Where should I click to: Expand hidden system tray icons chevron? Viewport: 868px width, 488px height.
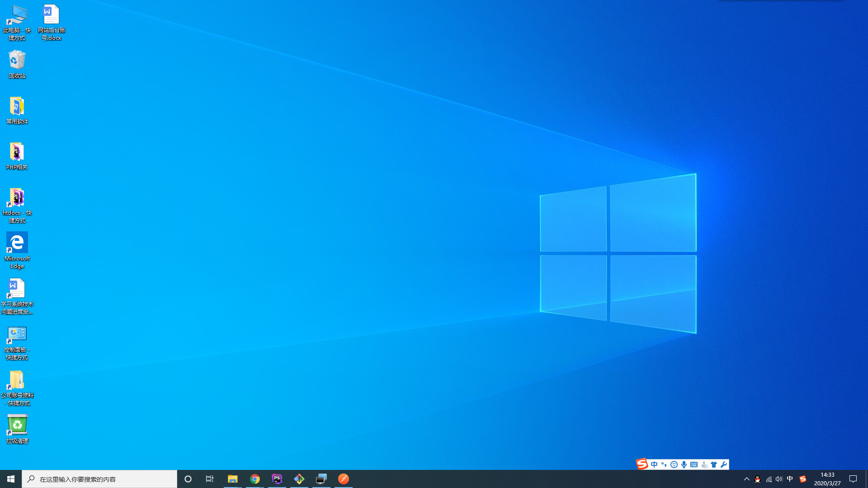point(747,479)
